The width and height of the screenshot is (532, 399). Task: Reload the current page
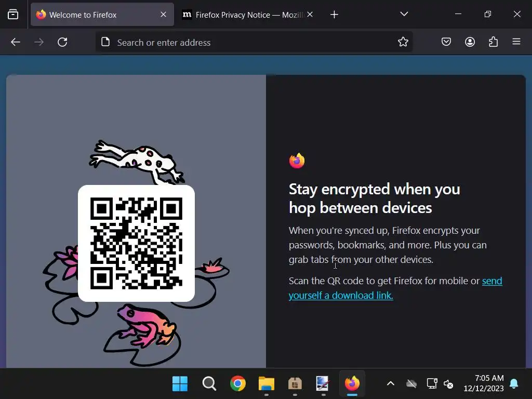click(x=62, y=42)
